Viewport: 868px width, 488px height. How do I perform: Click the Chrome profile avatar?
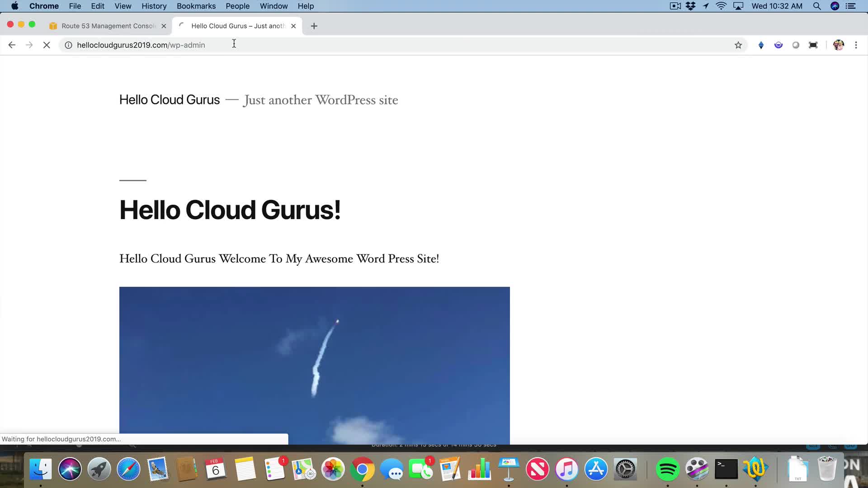[839, 45]
